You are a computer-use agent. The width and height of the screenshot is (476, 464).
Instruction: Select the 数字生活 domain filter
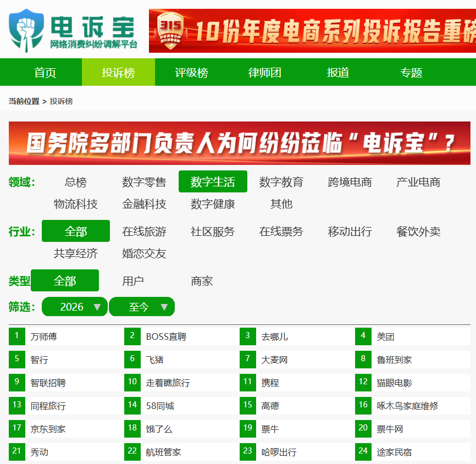[x=213, y=181]
